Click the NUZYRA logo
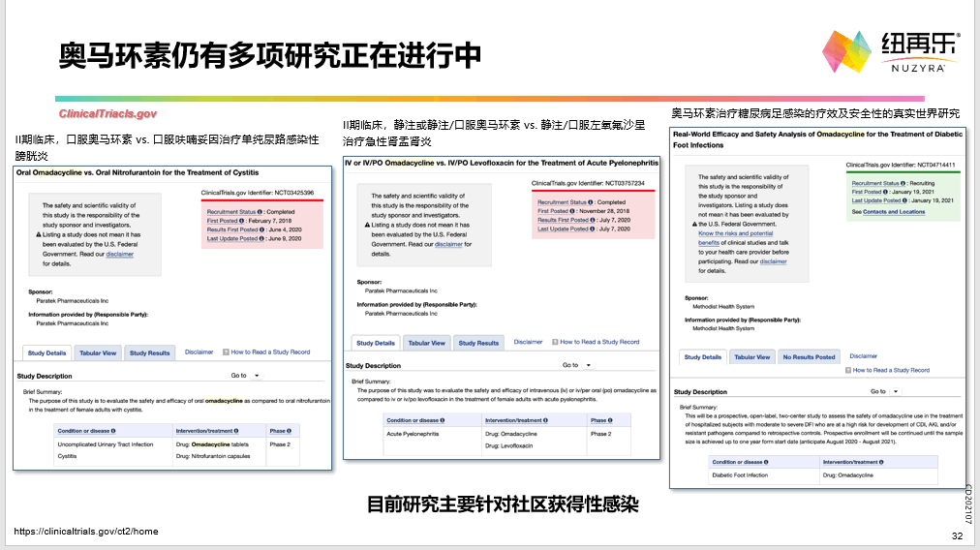This screenshot has width=980, height=550. coord(890,52)
